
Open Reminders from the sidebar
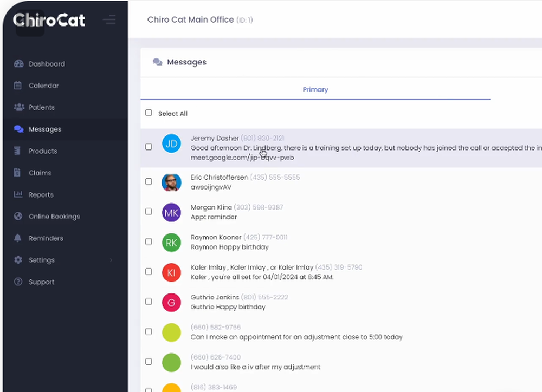click(46, 238)
